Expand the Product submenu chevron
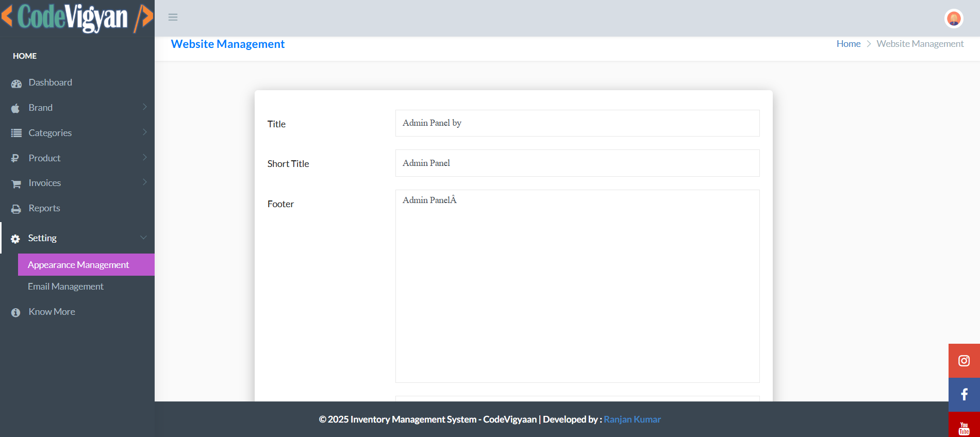Image resolution: width=980 pixels, height=437 pixels. tap(144, 158)
